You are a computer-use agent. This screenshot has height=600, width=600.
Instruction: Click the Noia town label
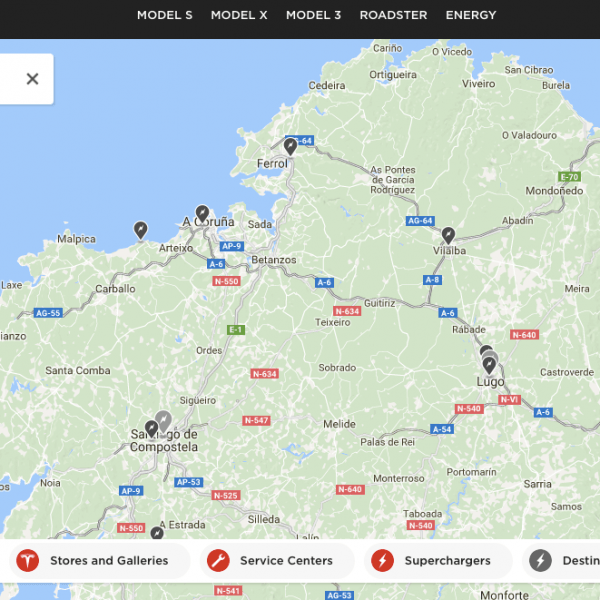pyautogui.click(x=50, y=483)
